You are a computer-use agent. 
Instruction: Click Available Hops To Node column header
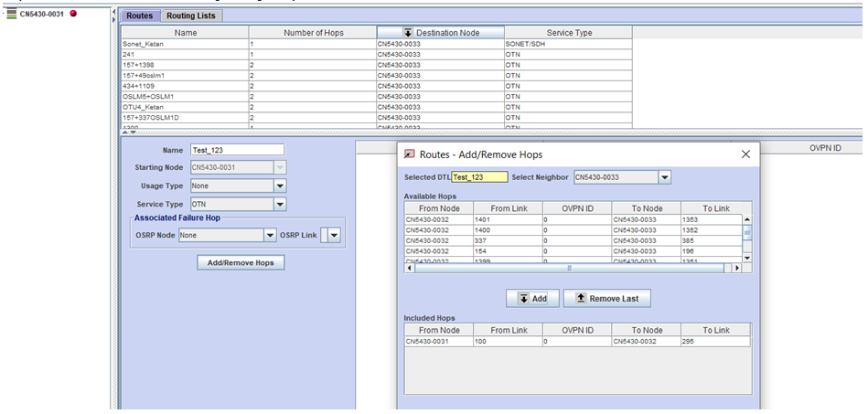coord(646,208)
